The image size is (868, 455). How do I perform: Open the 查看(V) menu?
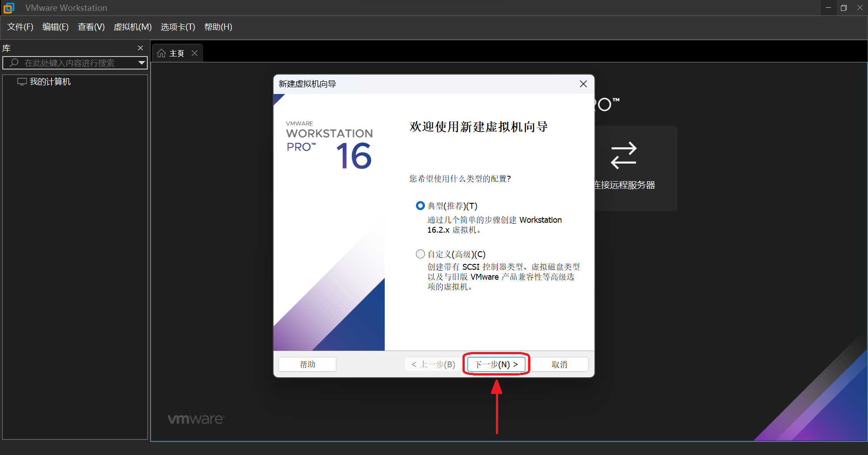pos(91,27)
